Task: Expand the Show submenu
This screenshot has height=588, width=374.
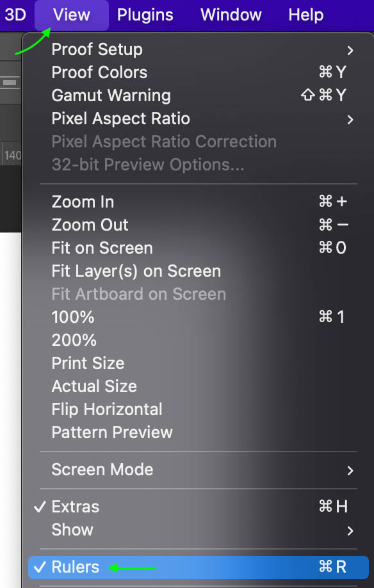Action: [x=72, y=530]
